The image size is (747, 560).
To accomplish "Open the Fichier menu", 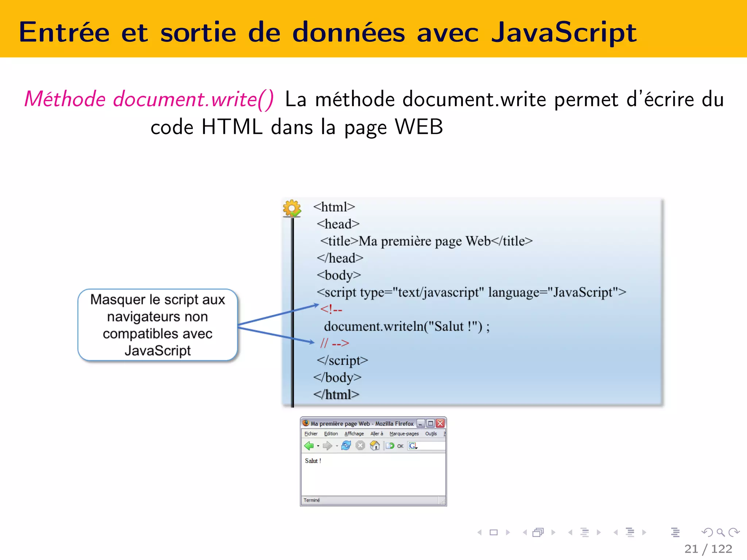I will (x=311, y=433).
